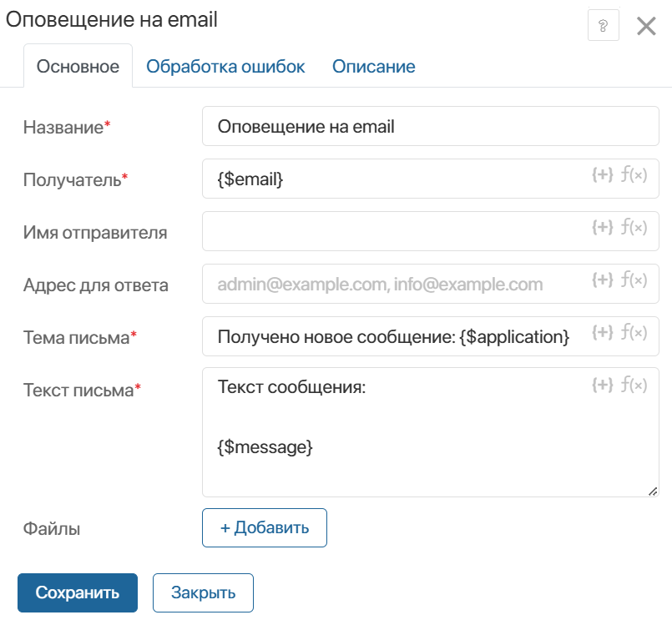Switch to the Обработка ошибок tab
This screenshot has width=672, height=620.
click(x=225, y=66)
